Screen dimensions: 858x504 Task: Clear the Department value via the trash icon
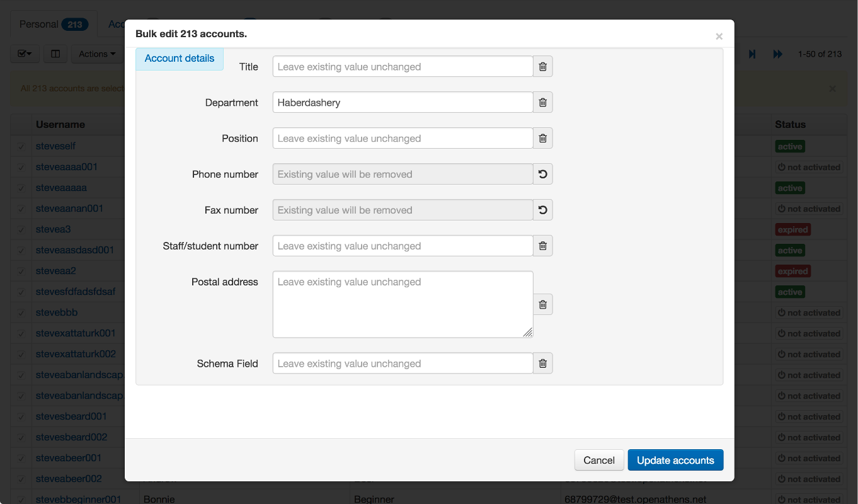(542, 101)
